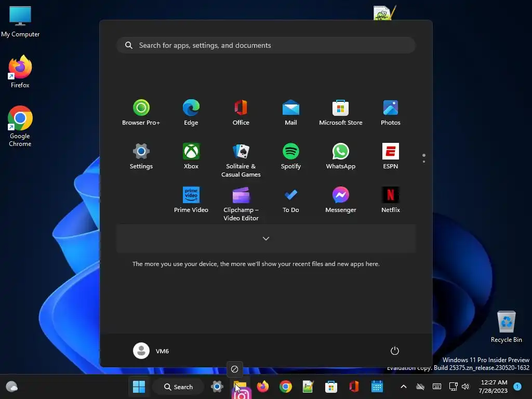Go to next pinned apps page dots
This screenshot has height=399, width=532.
pyautogui.click(x=424, y=158)
